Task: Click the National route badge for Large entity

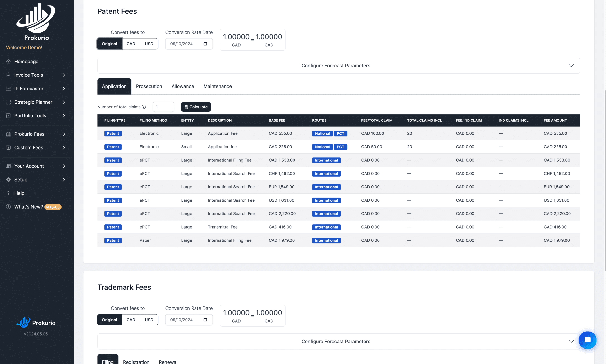Action: tap(322, 133)
